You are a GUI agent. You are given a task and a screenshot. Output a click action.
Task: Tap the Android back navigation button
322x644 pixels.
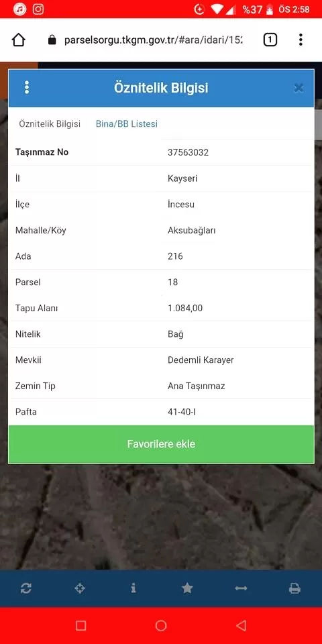click(x=241, y=625)
